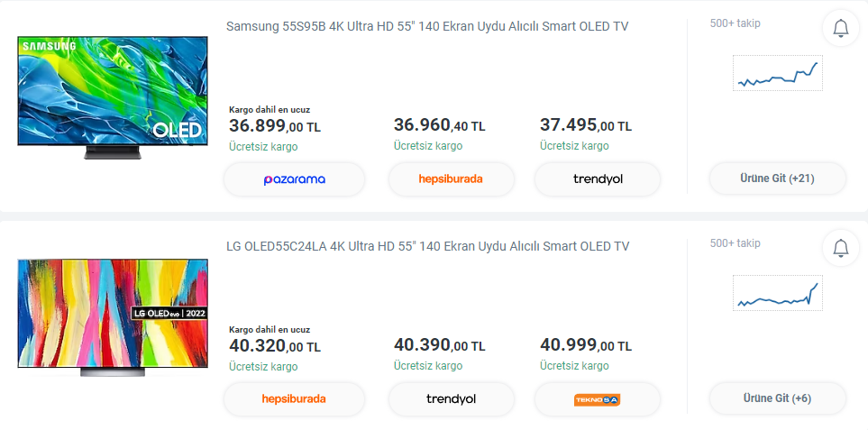Image resolution: width=868 pixels, height=430 pixels.
Task: Click the trendyol logo under Samsung TV
Action: pyautogui.click(x=598, y=179)
